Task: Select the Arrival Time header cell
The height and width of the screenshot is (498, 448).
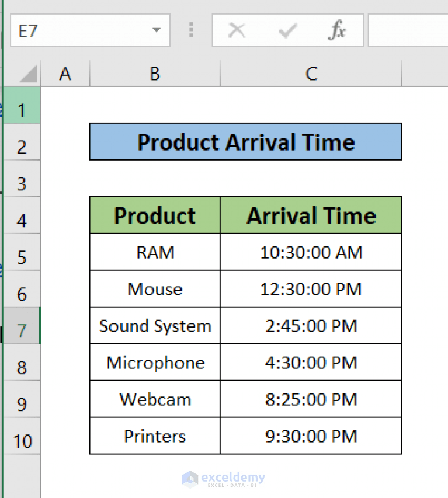Action: pos(311,215)
